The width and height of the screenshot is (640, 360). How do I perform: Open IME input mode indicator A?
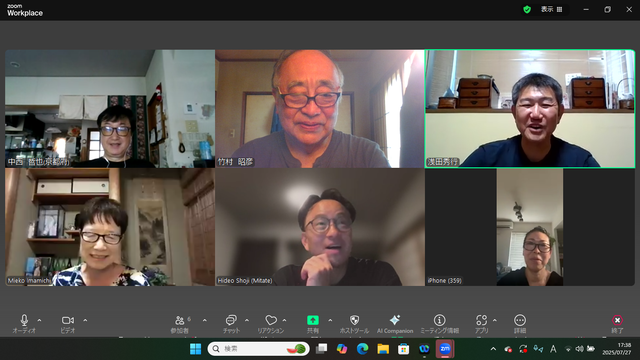point(553,349)
